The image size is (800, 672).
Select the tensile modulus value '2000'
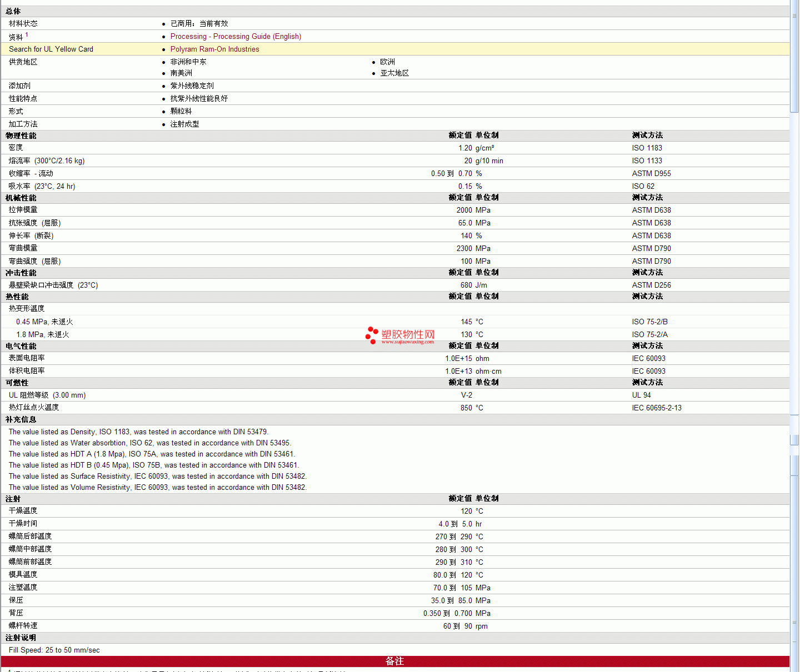pos(464,210)
